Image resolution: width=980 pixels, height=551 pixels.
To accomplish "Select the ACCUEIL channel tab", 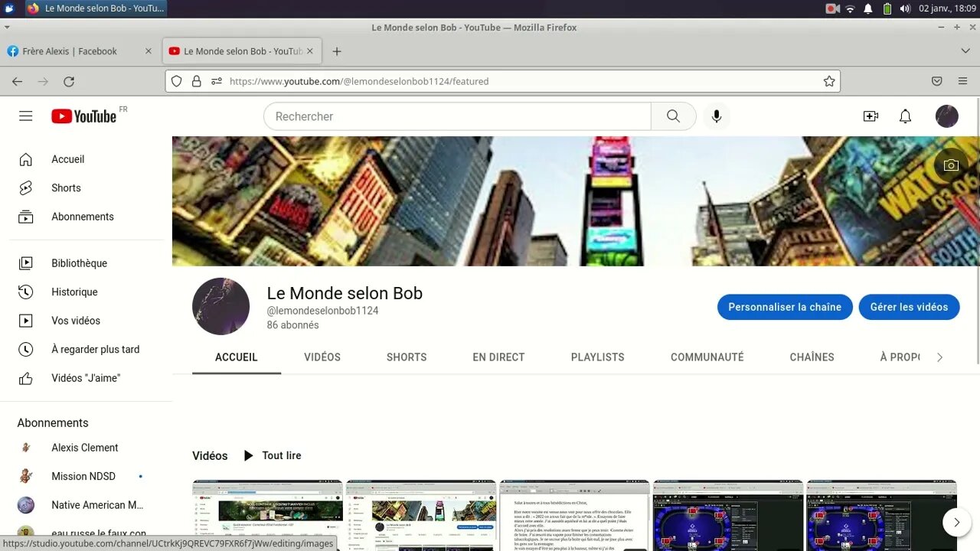I will (237, 357).
